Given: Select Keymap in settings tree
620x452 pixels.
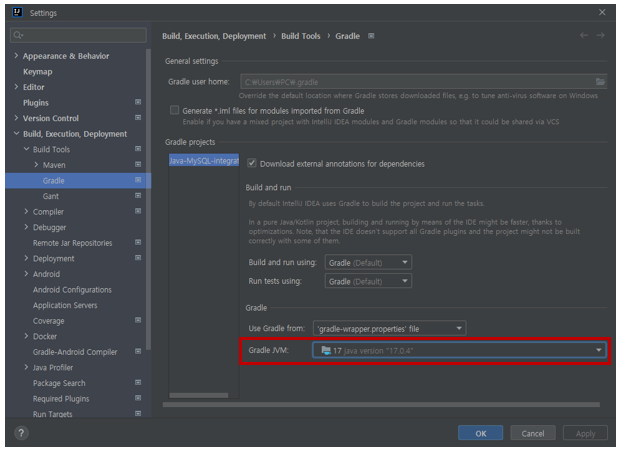Looking at the screenshot, I should [38, 72].
